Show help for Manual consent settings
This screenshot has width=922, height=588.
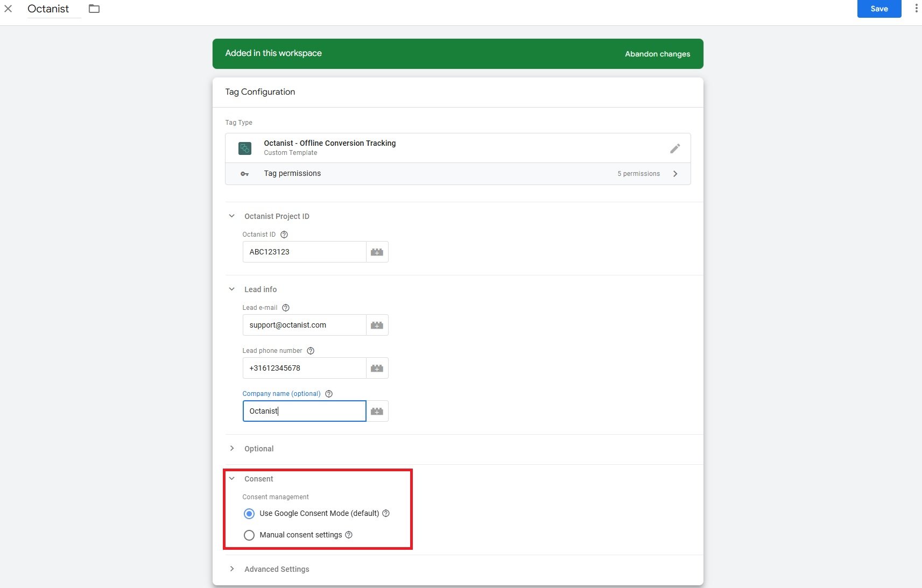pos(349,535)
